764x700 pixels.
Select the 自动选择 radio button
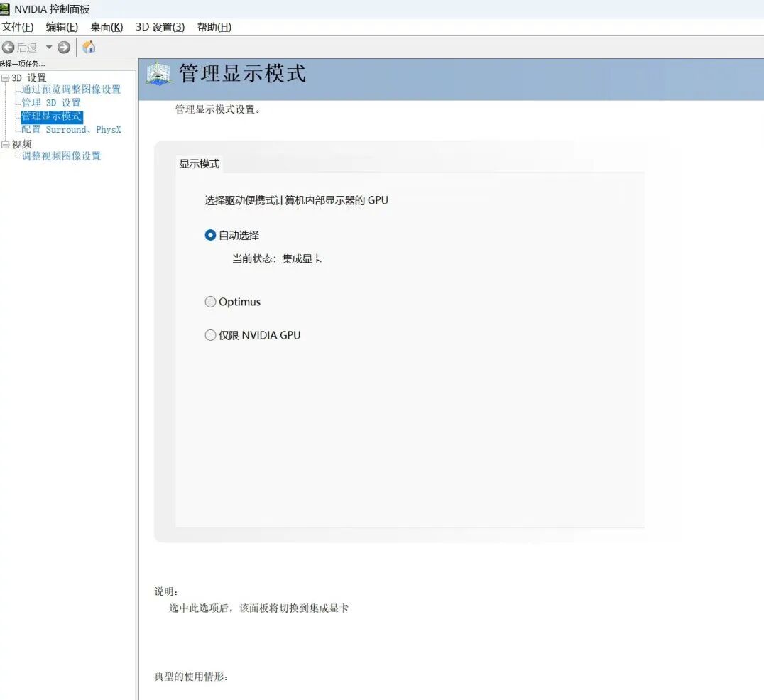point(210,235)
